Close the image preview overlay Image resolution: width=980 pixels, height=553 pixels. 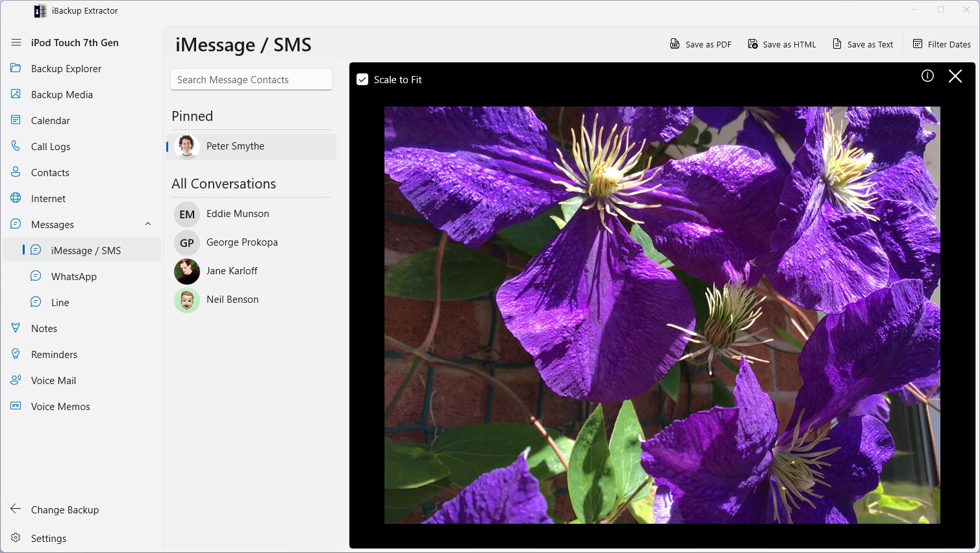955,76
